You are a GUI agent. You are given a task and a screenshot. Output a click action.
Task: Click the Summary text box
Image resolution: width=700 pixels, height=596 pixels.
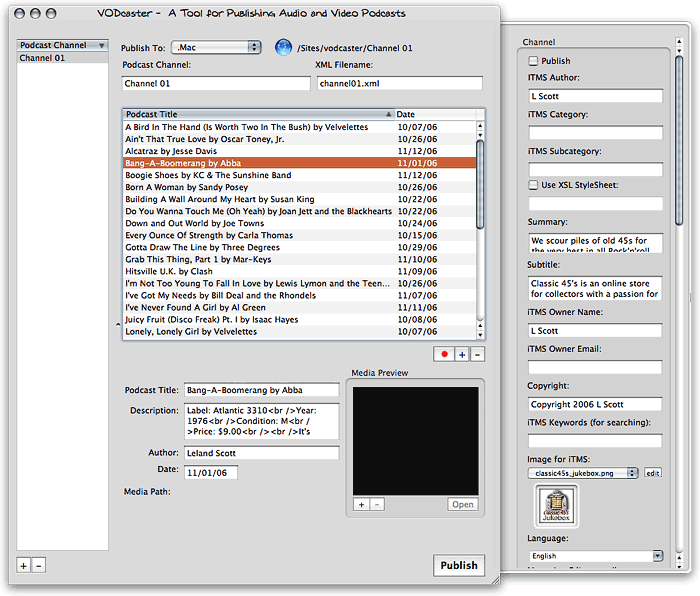click(596, 243)
